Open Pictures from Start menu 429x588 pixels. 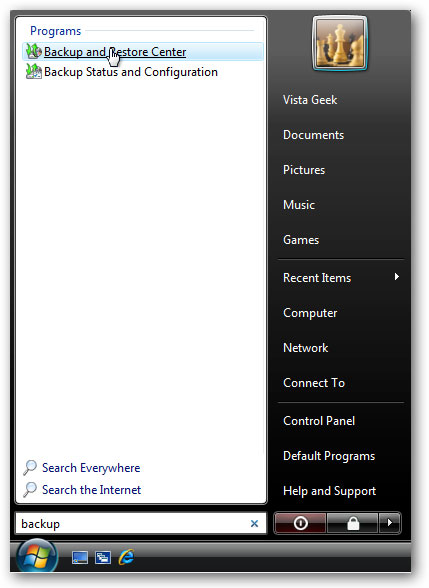pyautogui.click(x=304, y=170)
